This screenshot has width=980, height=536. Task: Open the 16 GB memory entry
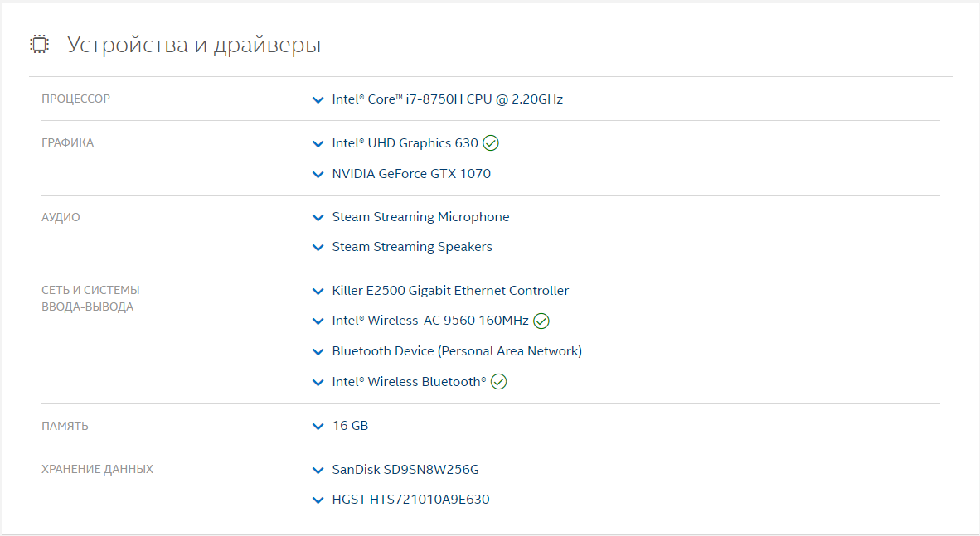[350, 426]
